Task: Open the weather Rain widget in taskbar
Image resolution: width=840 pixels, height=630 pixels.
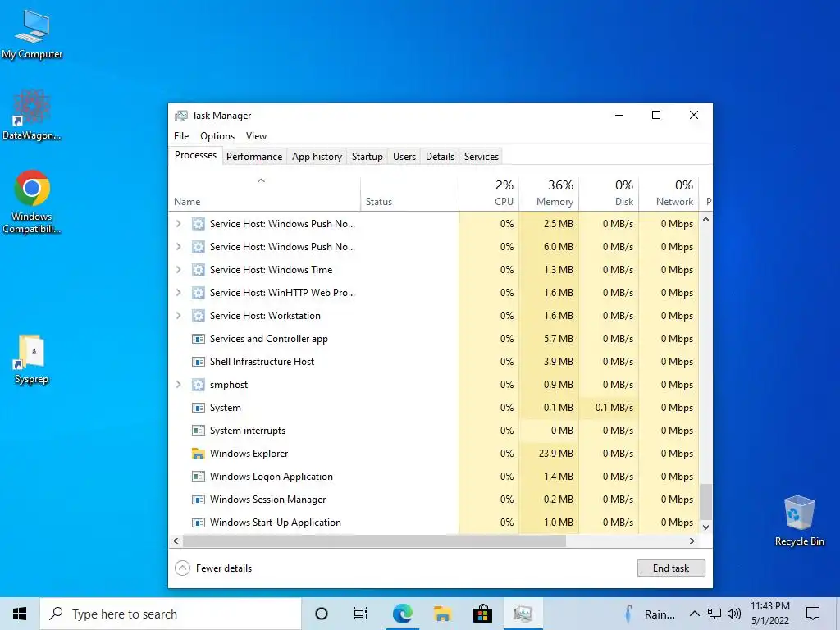Action: (650, 614)
